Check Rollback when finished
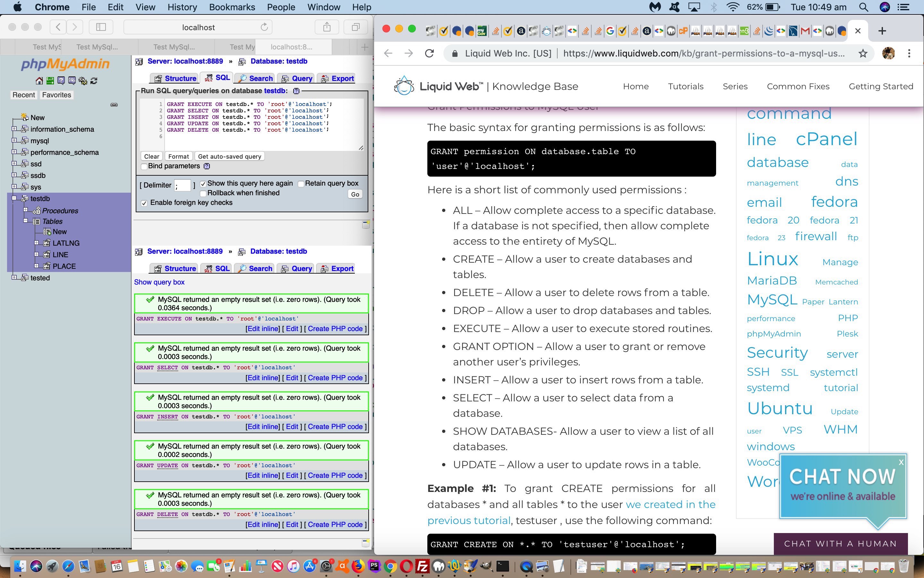The image size is (924, 578). [x=203, y=193]
